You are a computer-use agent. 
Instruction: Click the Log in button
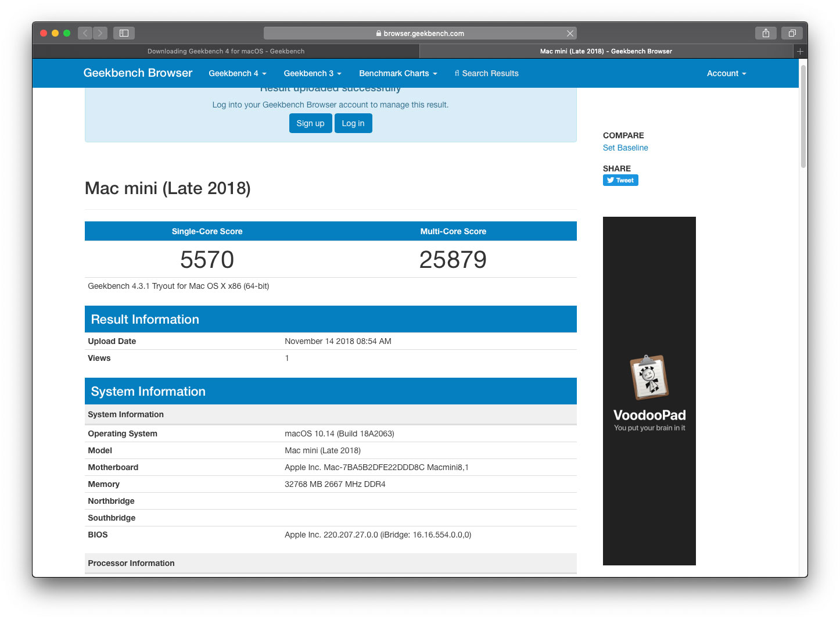click(353, 123)
